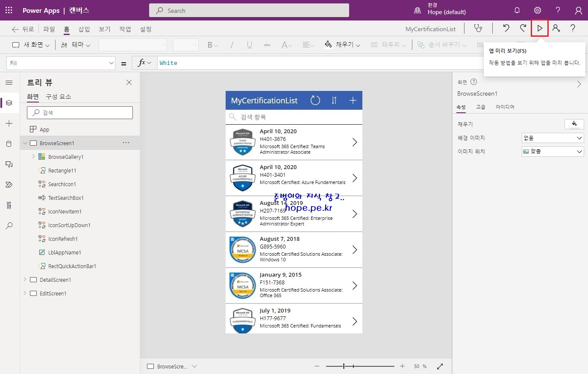
Task: Open the fill color picker swatch
Action: point(574,124)
